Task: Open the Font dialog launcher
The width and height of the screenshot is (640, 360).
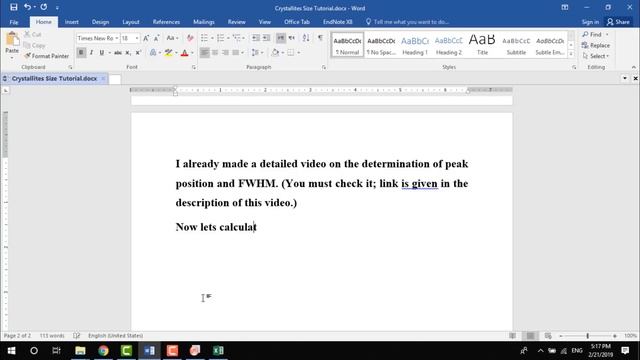Action: point(193,67)
